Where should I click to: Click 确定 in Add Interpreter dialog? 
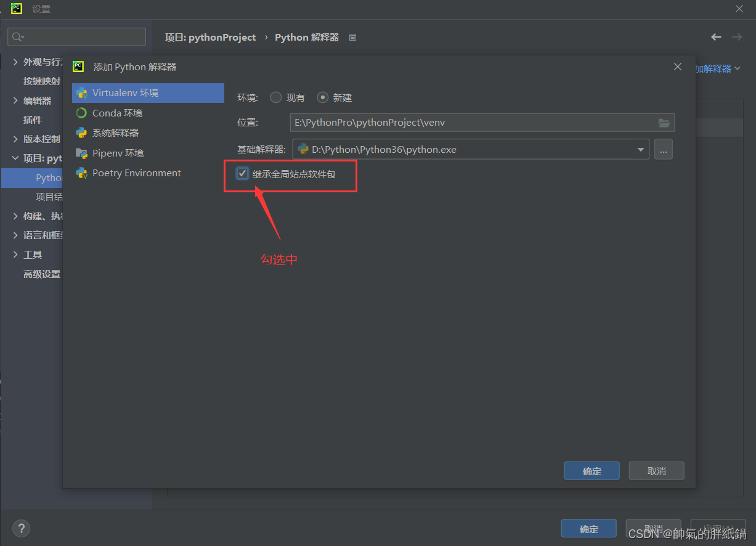click(x=592, y=471)
